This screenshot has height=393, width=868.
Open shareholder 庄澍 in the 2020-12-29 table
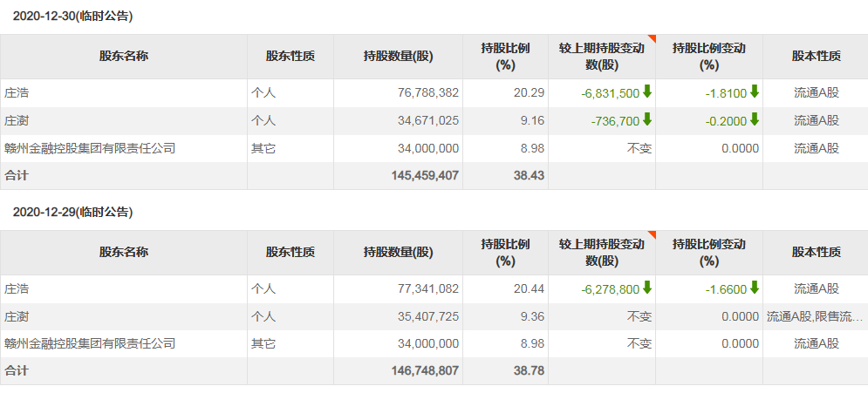(17, 315)
